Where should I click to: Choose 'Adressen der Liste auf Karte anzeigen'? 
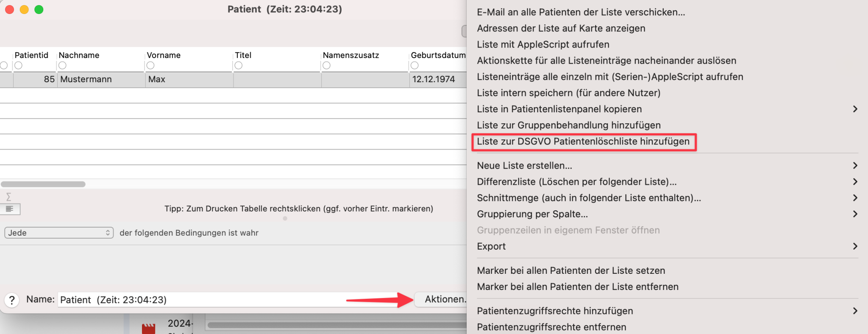(x=561, y=28)
